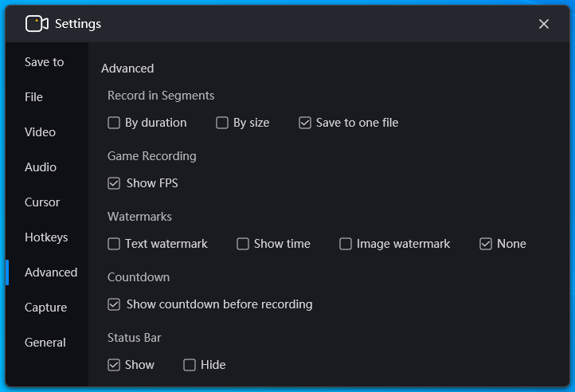Screen dimensions: 575x392
Task: Switch to the File settings tab
Action: [34, 97]
